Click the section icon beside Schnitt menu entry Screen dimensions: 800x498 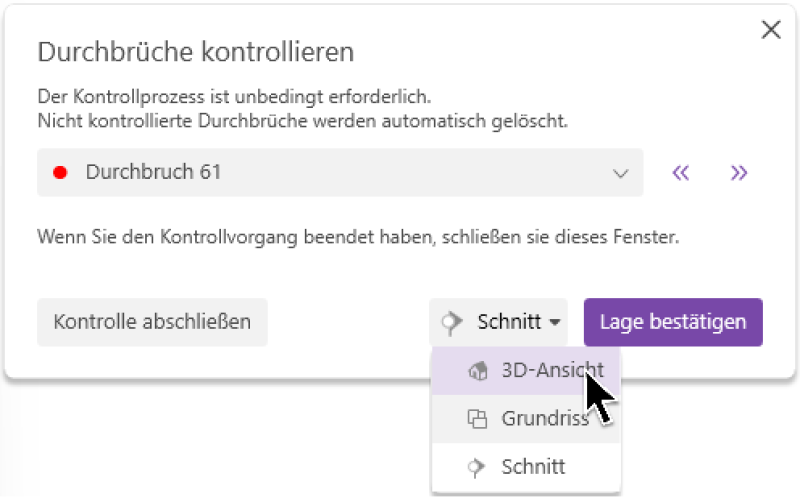click(x=477, y=467)
